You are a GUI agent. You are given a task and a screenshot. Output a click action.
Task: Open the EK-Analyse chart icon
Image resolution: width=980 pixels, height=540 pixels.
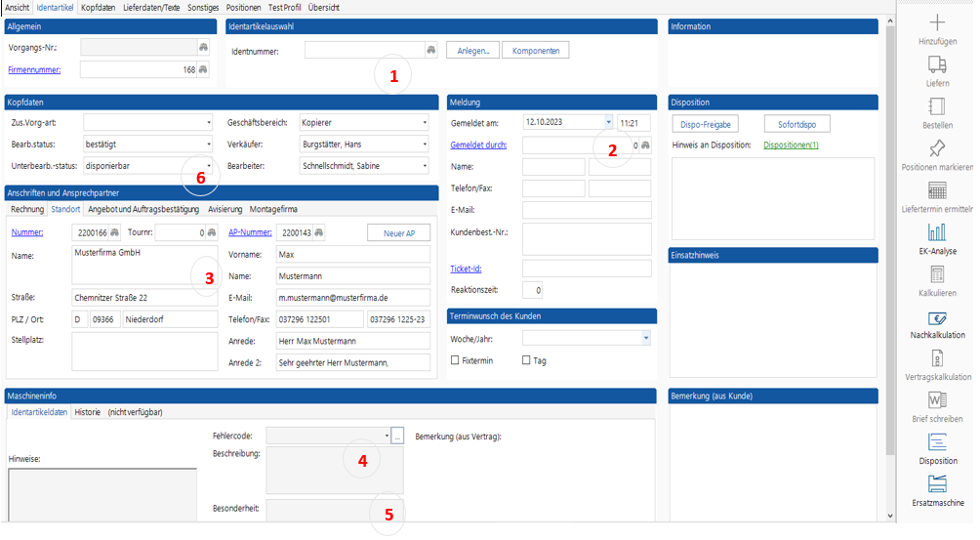(937, 232)
